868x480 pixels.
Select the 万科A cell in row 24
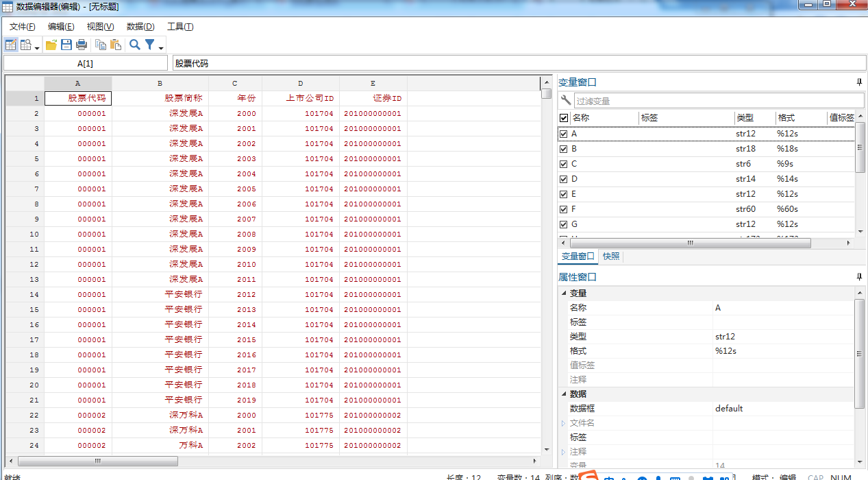[160, 445]
